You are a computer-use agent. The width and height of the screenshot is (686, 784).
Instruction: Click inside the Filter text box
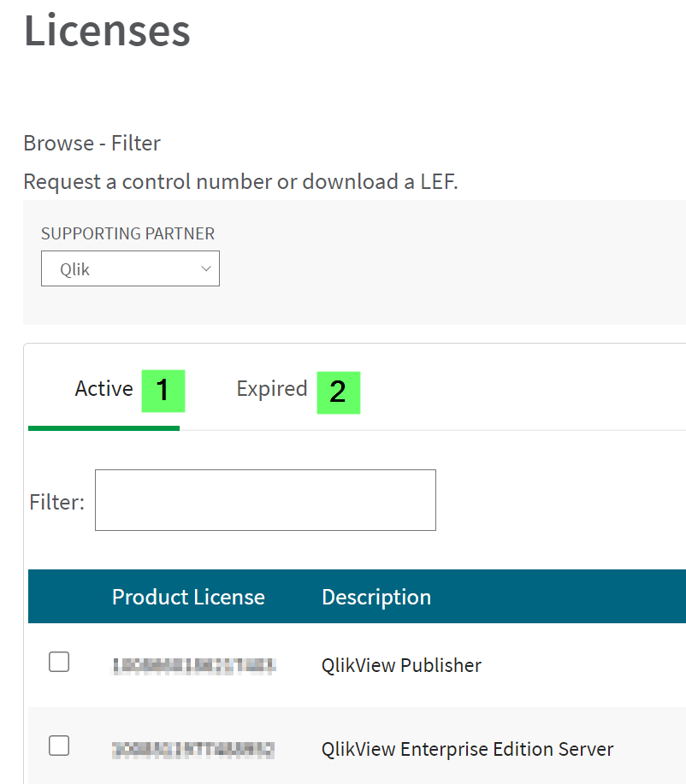coord(265,500)
